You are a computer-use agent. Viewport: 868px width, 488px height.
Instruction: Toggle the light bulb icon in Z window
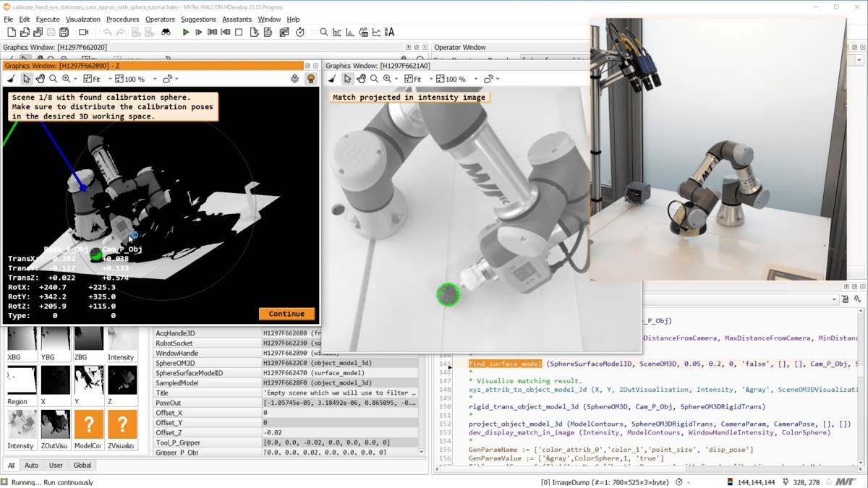pos(311,79)
